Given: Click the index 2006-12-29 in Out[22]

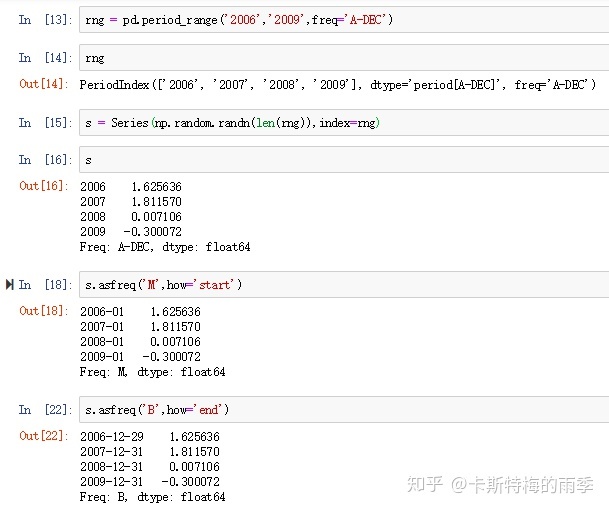Looking at the screenshot, I should point(112,437).
